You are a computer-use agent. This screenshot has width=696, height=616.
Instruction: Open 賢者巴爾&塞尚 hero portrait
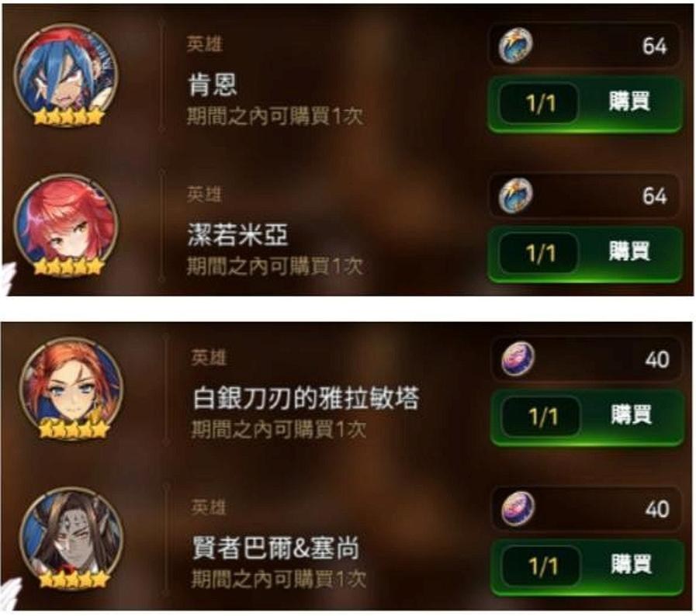[71, 538]
